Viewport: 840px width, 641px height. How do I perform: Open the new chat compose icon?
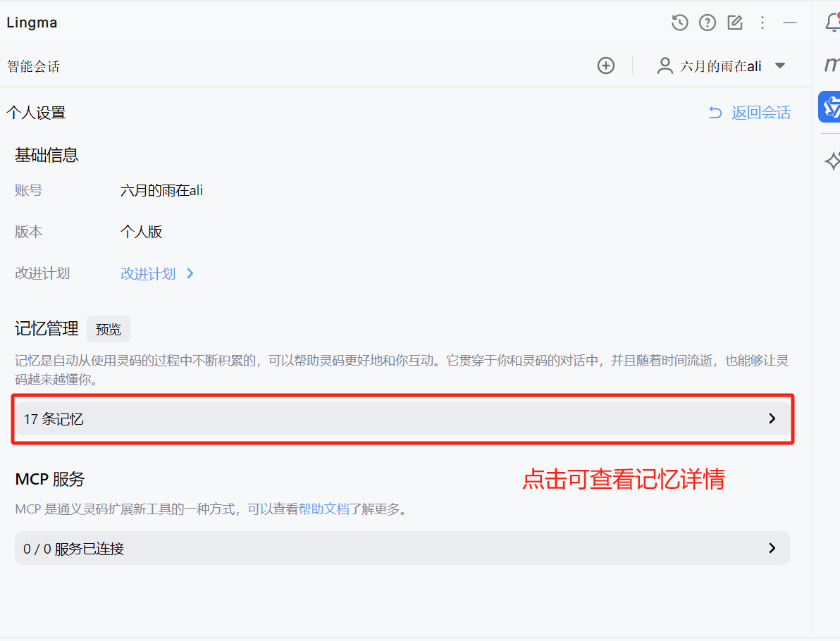point(734,22)
